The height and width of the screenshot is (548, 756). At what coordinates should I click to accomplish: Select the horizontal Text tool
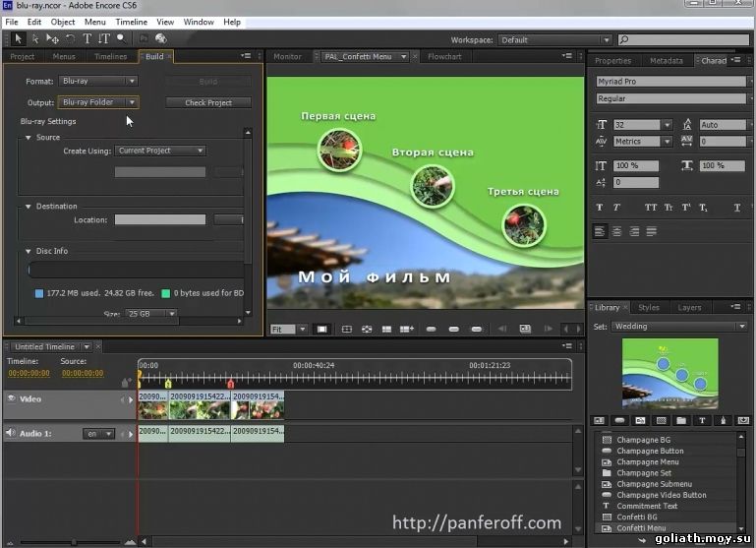(87, 39)
